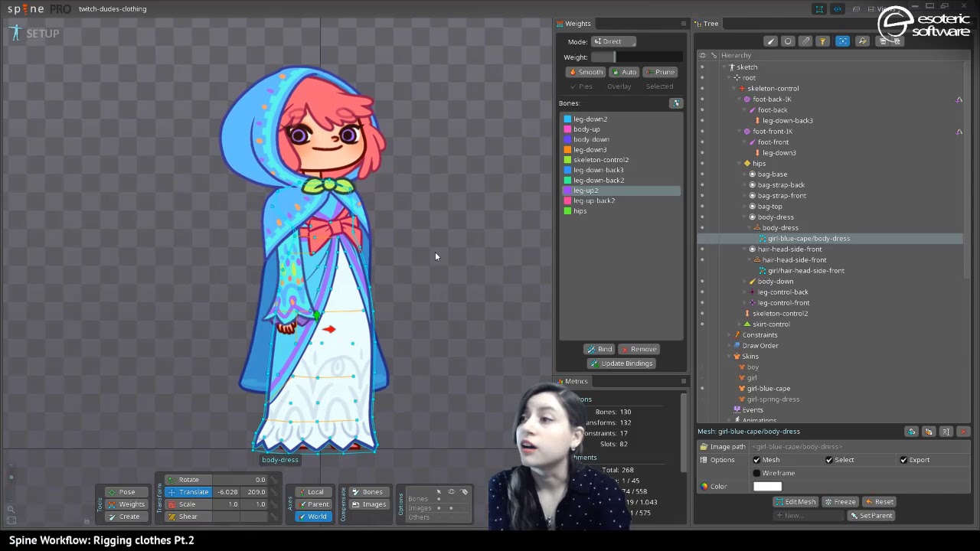Toggle visibility dot for skeleton-control row
This screenshot has width=980, height=551.
(x=702, y=89)
